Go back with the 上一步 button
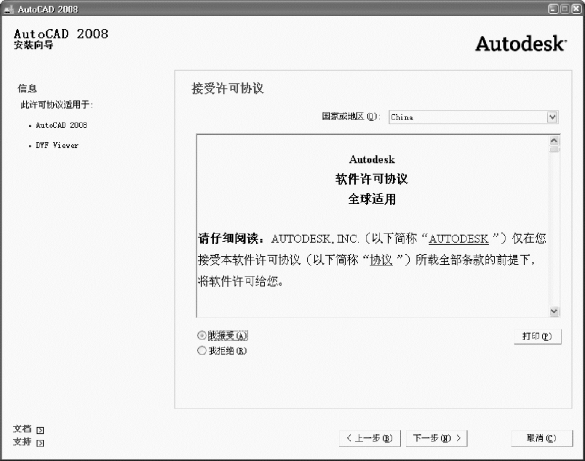 370,438
